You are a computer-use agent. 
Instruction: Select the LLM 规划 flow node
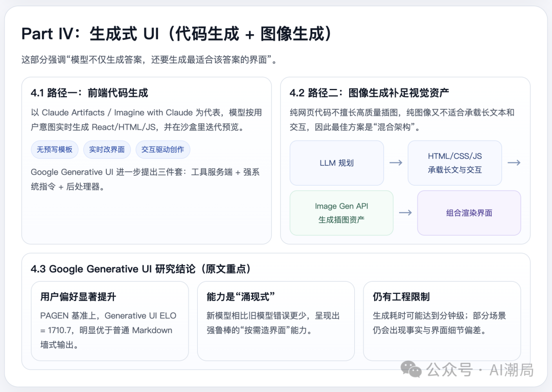coord(336,163)
